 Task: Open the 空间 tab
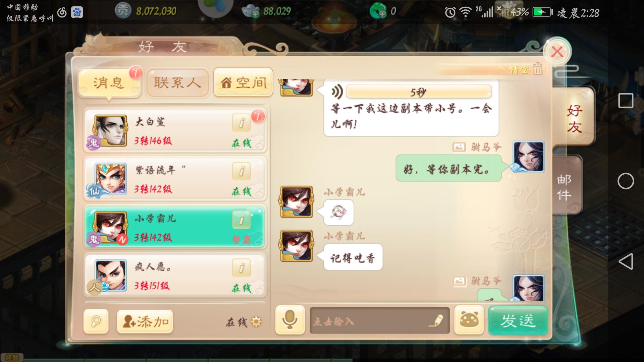point(243,82)
